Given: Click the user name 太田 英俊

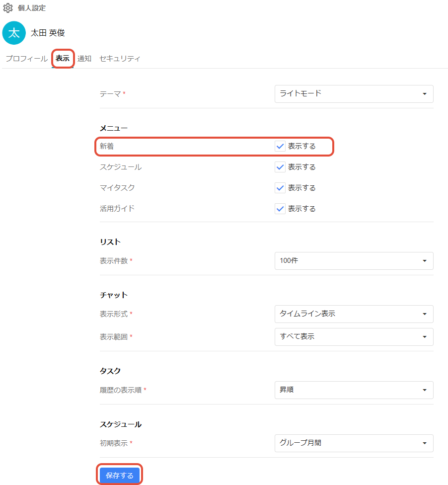Looking at the screenshot, I should coord(48,33).
